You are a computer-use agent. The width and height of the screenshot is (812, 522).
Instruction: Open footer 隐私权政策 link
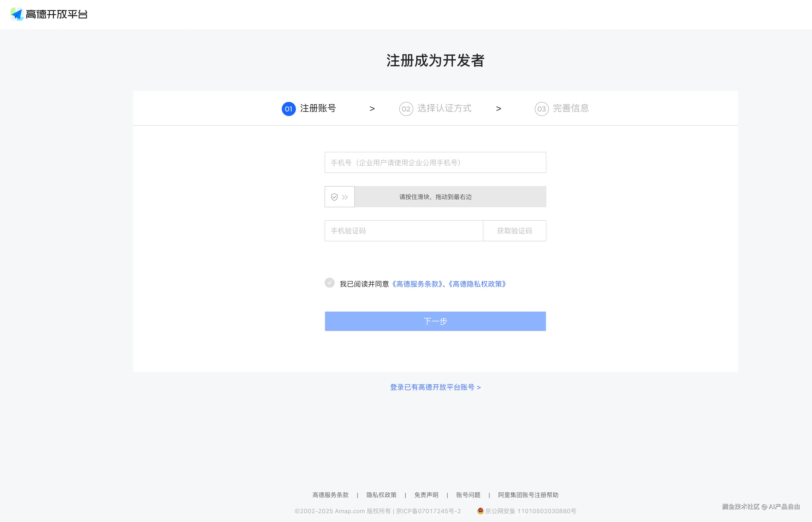381,495
